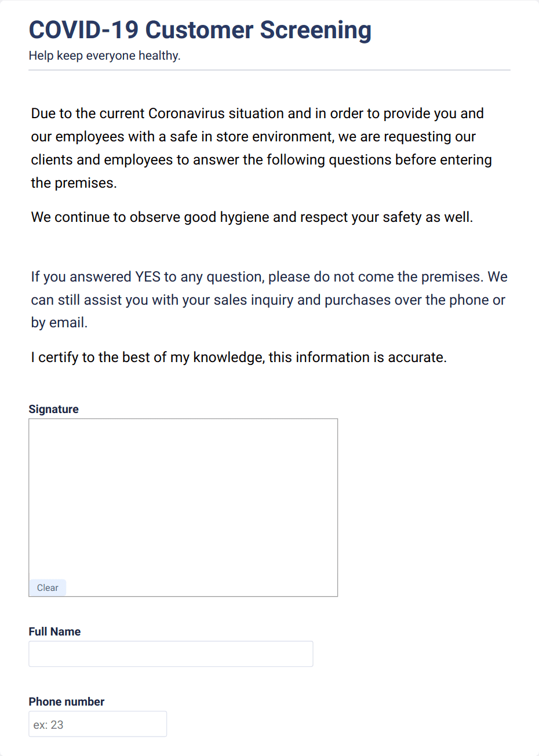Click the 'I certify to the best' statement
This screenshot has height=756, width=539.
[239, 357]
